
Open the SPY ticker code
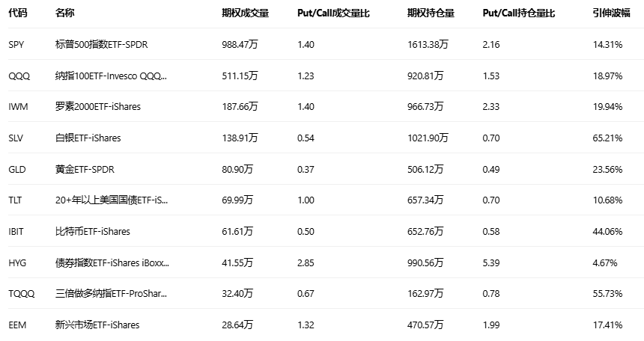[x=16, y=45]
